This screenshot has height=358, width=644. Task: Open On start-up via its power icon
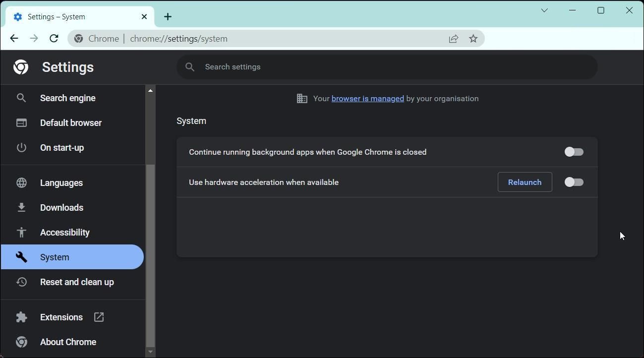click(x=21, y=147)
